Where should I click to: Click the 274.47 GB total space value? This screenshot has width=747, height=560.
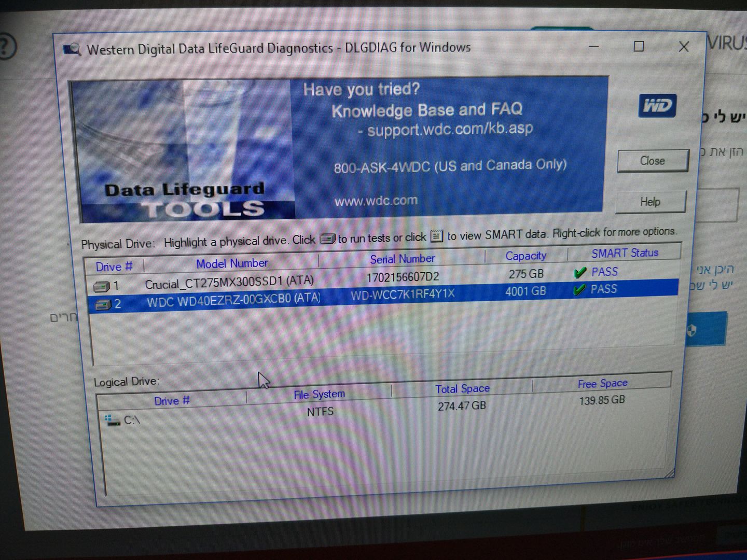click(462, 405)
